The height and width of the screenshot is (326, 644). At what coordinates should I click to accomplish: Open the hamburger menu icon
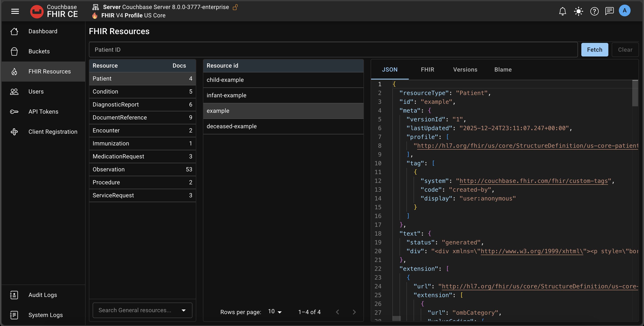(x=15, y=11)
